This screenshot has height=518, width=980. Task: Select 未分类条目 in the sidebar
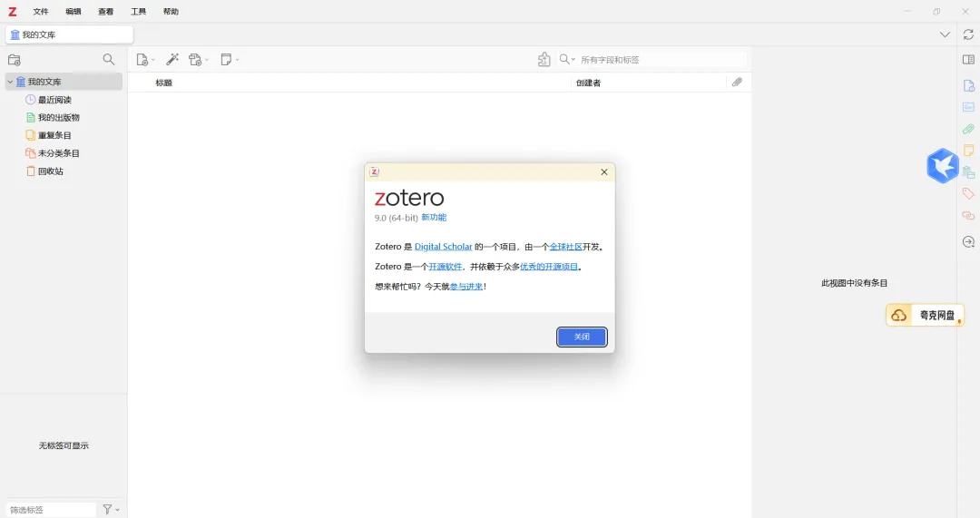click(x=59, y=153)
